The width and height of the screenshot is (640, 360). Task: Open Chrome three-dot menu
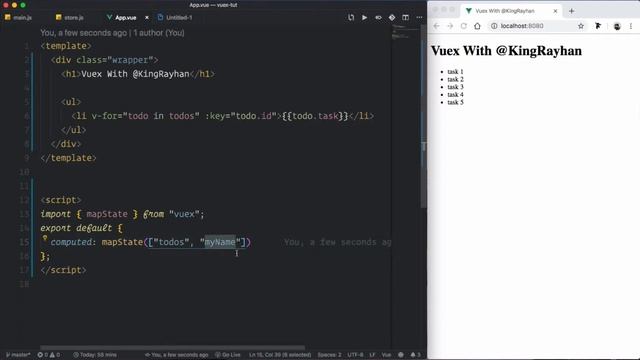(631, 26)
